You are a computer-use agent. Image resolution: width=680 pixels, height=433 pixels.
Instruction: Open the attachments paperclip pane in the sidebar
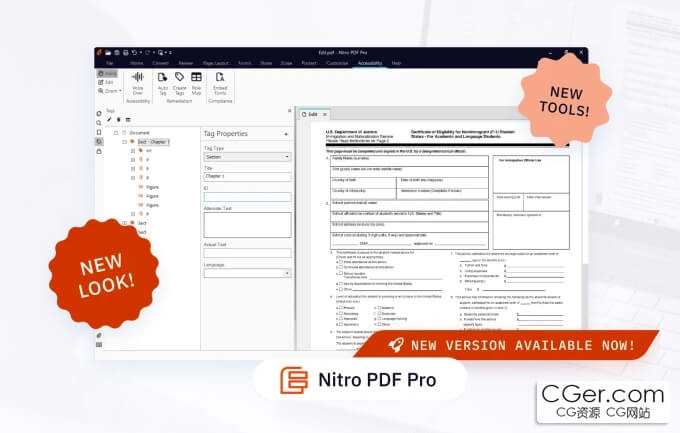click(x=99, y=335)
